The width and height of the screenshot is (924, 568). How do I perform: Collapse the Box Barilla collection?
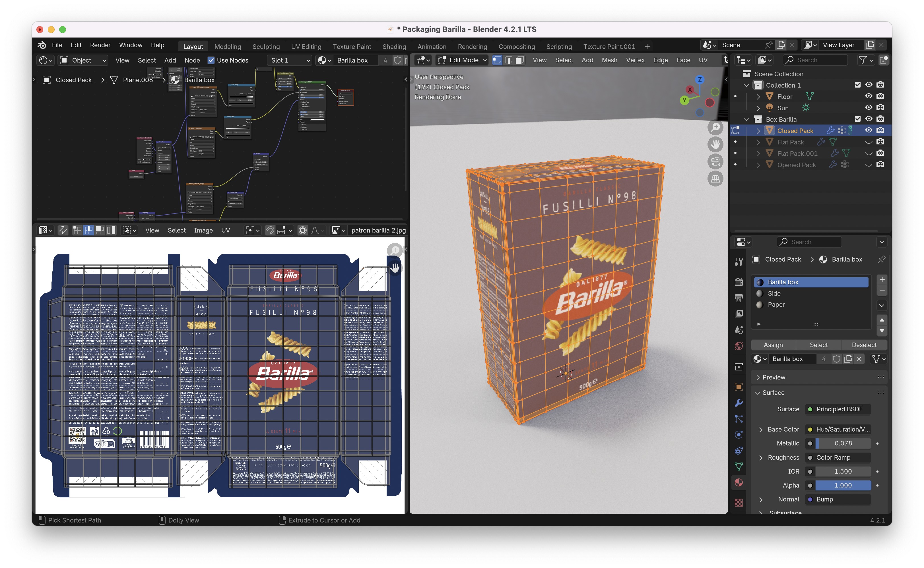pyautogui.click(x=746, y=119)
